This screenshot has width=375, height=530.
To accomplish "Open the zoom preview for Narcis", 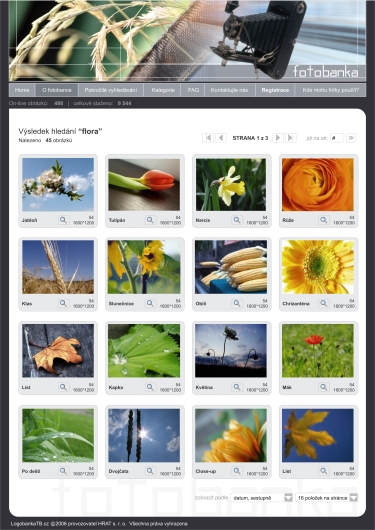I will click(237, 220).
